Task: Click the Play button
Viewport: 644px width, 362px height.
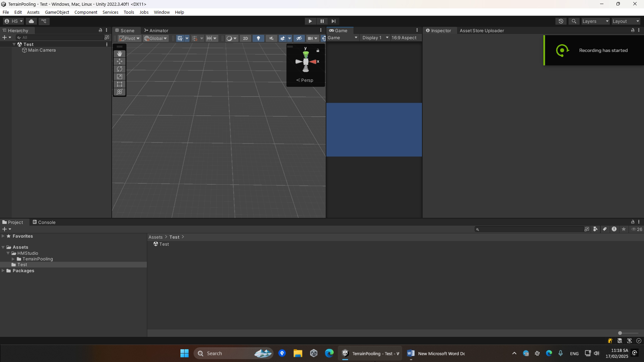Action: 310,21
